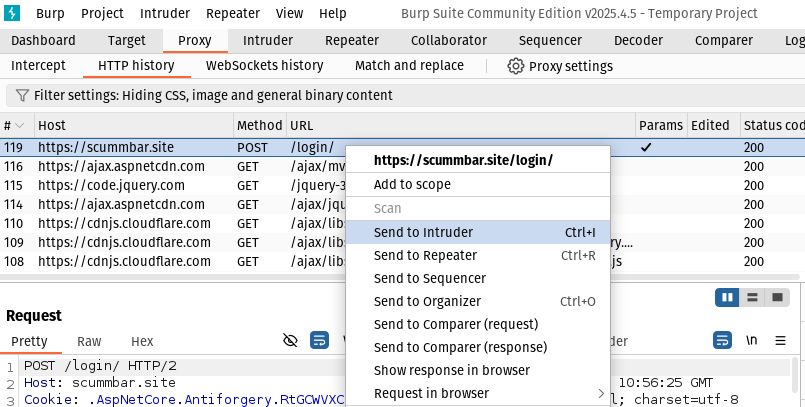Switch to stacked horizontal layout icon
The image size is (805, 407).
tap(752, 298)
